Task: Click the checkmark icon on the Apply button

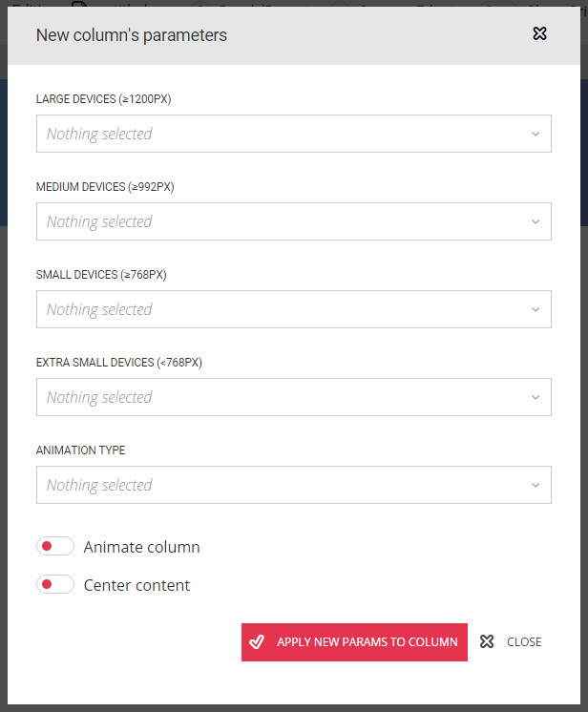Action: [256, 641]
